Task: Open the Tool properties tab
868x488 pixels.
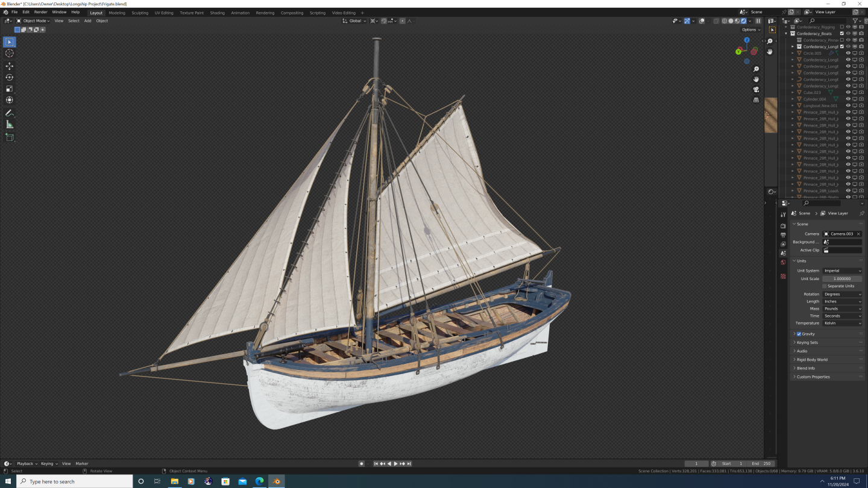Action: [x=783, y=215]
